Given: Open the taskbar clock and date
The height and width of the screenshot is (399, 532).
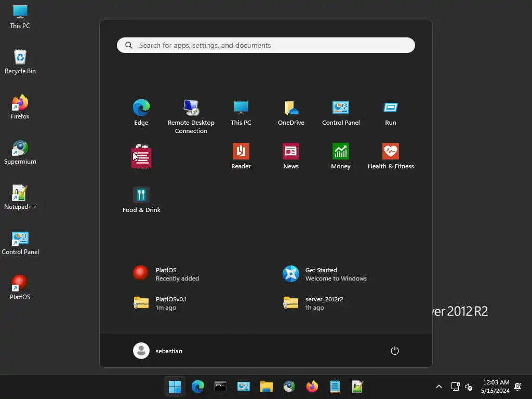Looking at the screenshot, I should coord(495,387).
